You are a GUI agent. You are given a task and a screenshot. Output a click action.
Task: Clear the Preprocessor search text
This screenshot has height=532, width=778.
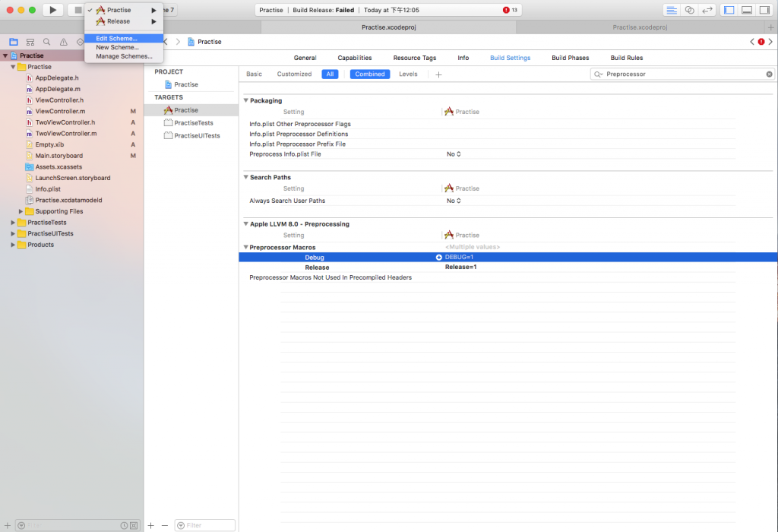(769, 74)
